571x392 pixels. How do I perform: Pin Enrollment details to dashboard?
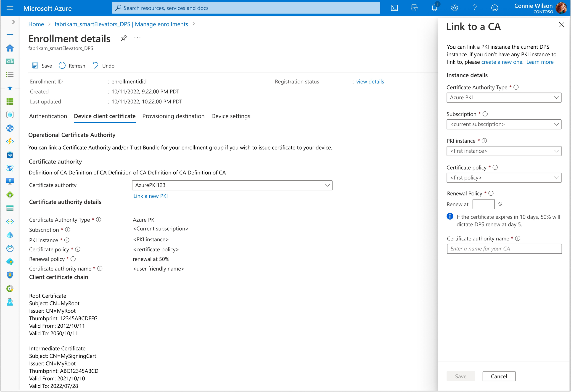(x=124, y=38)
